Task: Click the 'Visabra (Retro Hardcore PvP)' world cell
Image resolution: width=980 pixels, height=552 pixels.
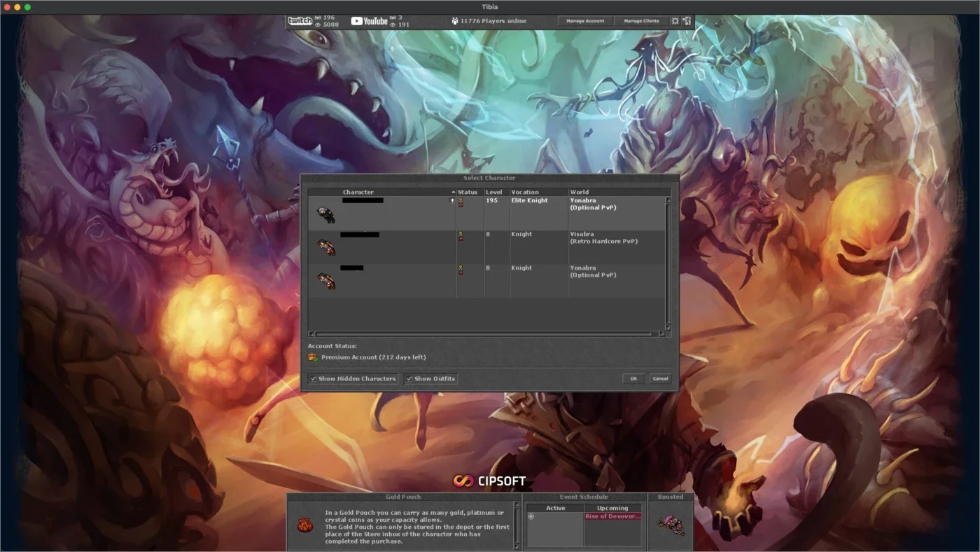Action: coord(603,237)
